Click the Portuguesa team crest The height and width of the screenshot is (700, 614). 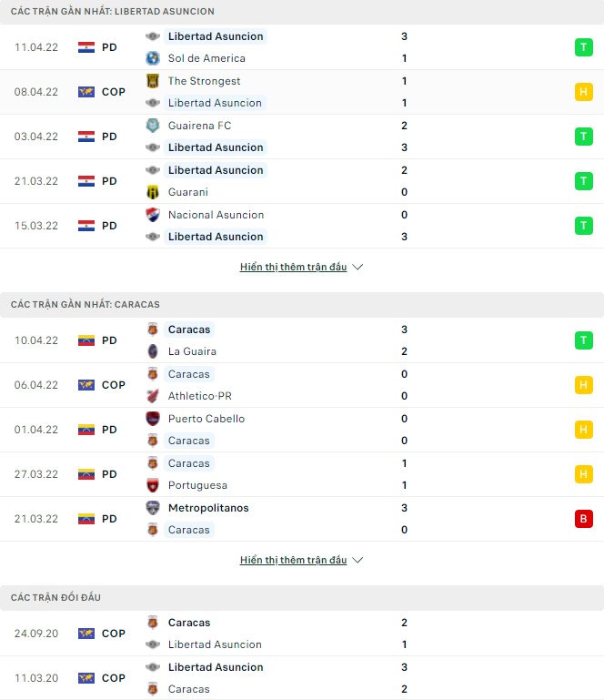(x=153, y=485)
